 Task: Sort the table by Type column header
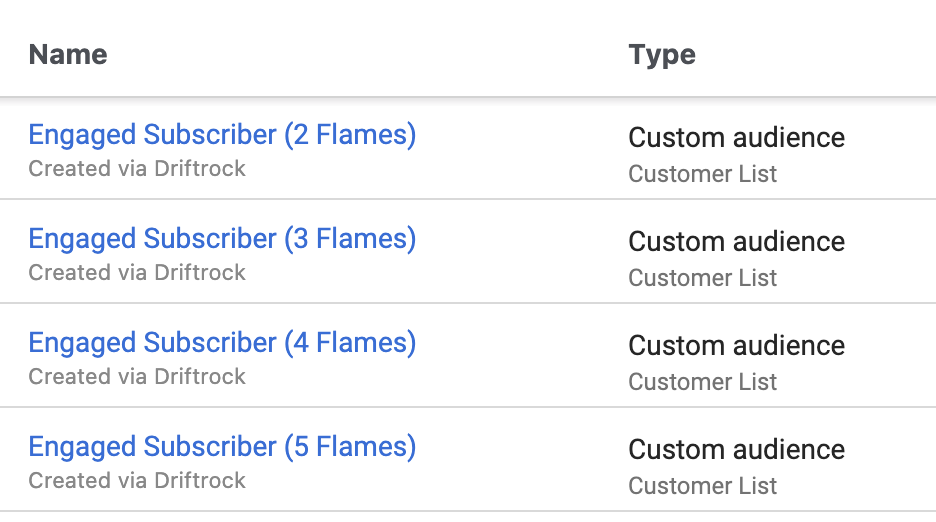662,56
